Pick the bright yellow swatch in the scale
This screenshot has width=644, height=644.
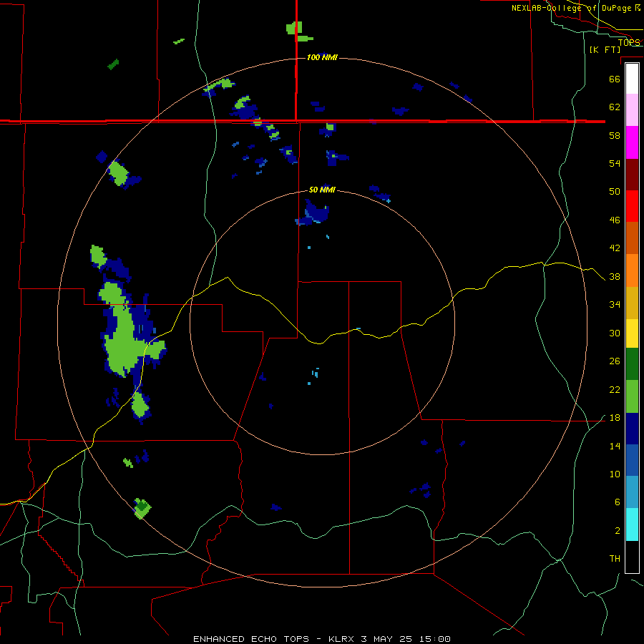point(632,333)
